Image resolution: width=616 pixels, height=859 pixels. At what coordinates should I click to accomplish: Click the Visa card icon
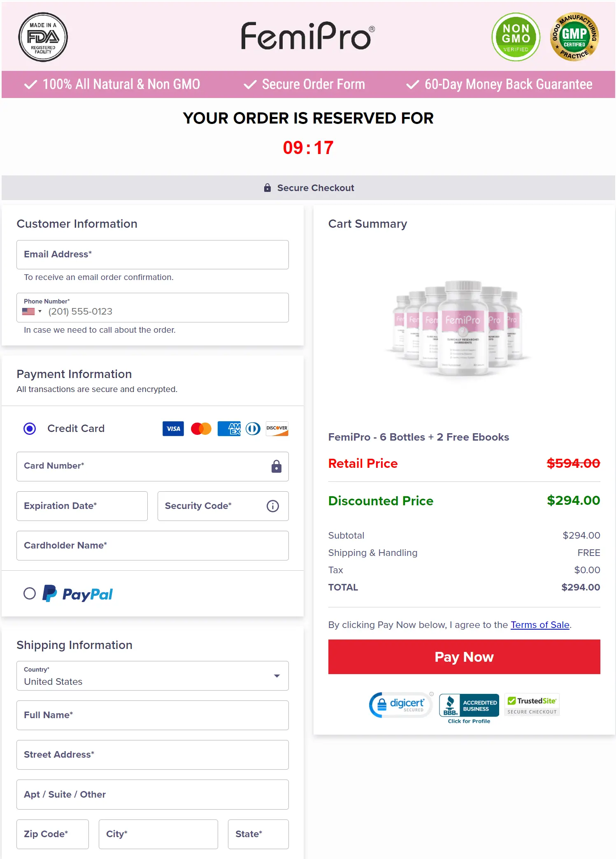tap(173, 429)
